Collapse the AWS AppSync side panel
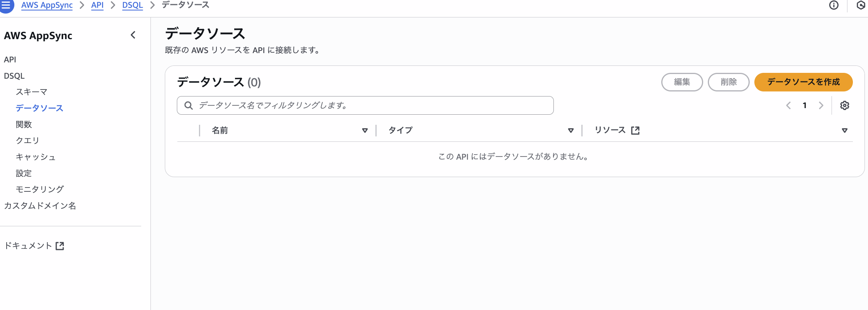The height and width of the screenshot is (310, 868). (133, 35)
